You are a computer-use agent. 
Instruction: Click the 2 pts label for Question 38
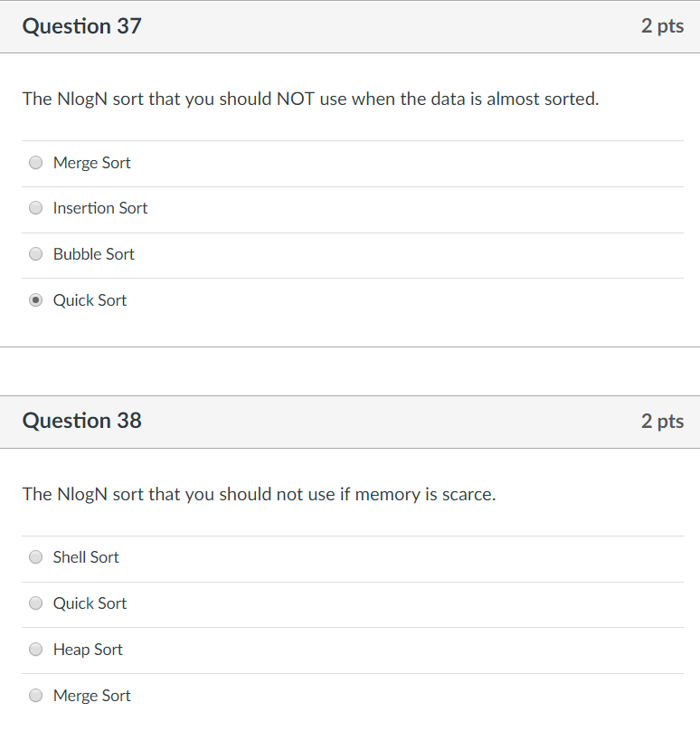[x=663, y=421]
